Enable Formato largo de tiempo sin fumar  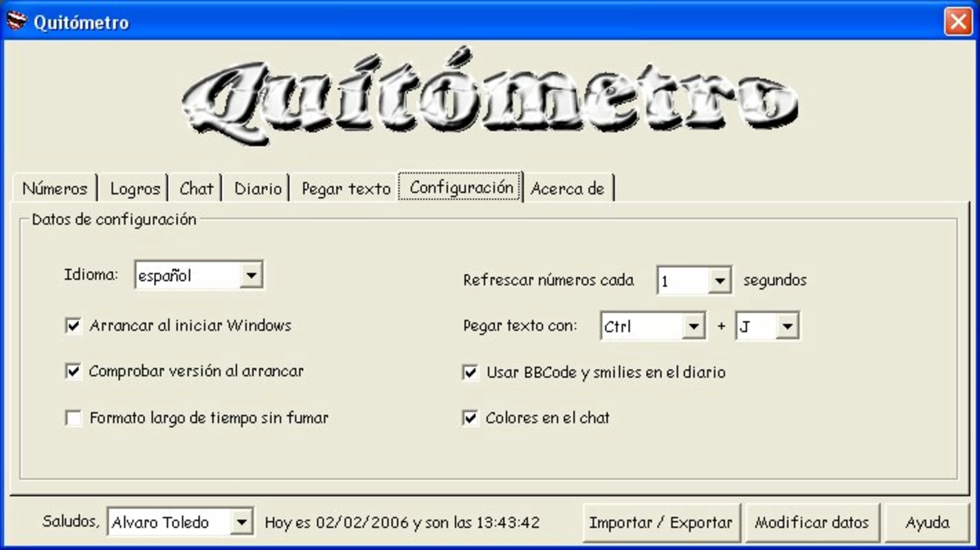pos(74,418)
